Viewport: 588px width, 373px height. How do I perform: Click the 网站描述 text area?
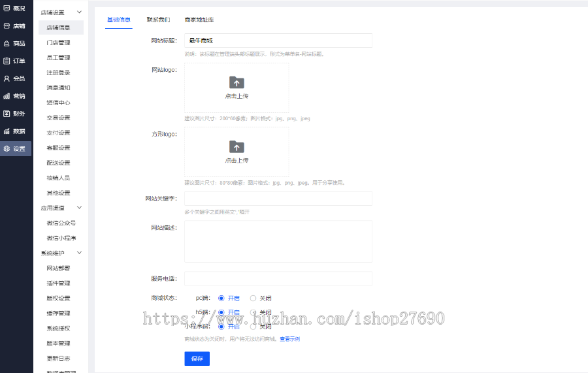click(278, 242)
